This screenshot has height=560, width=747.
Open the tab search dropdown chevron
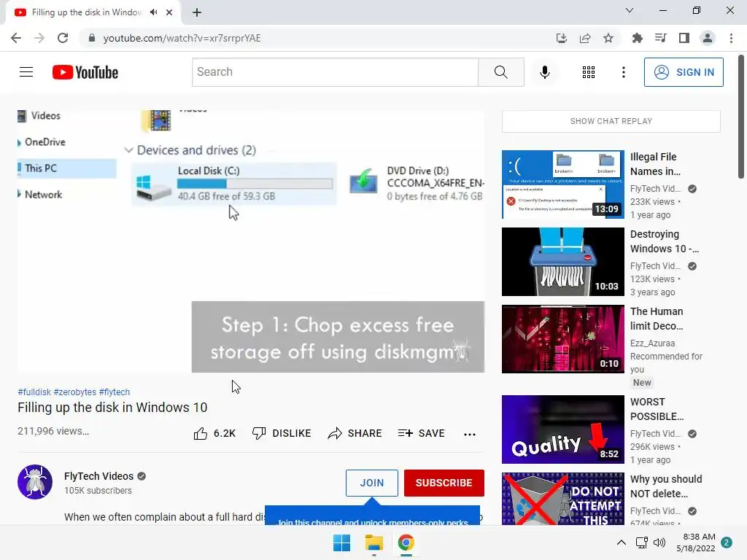click(630, 10)
